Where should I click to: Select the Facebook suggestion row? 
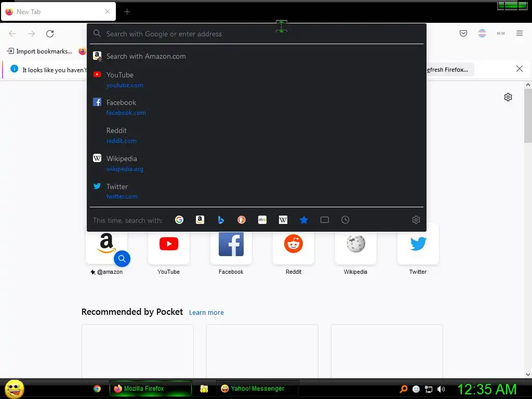[x=257, y=108]
